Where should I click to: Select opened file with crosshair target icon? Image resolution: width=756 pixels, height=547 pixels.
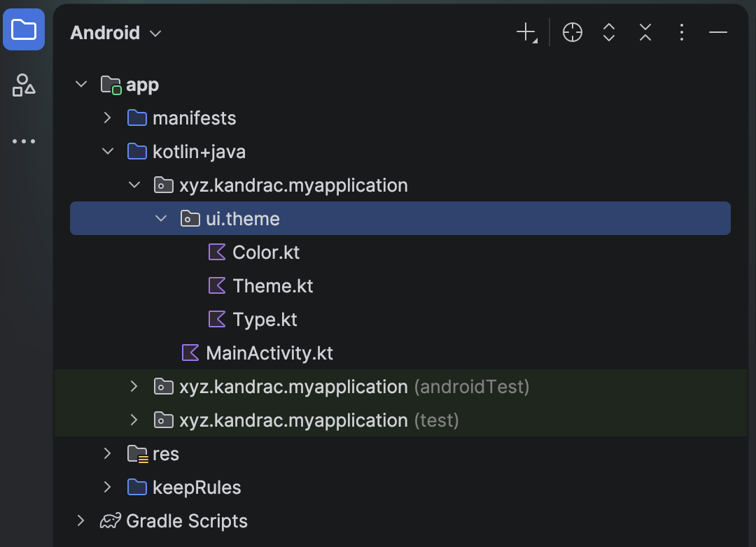tap(573, 33)
